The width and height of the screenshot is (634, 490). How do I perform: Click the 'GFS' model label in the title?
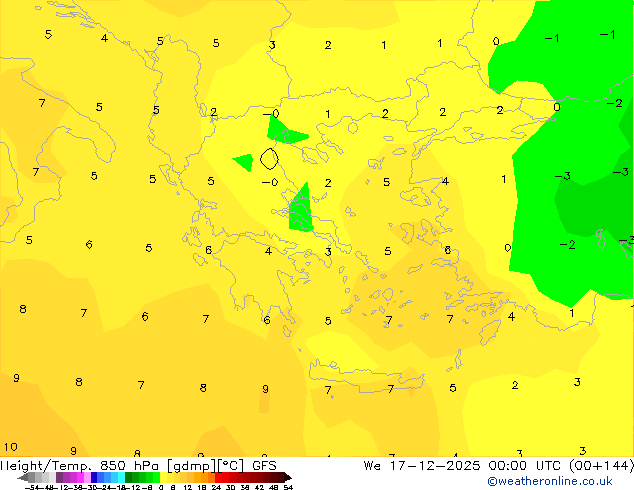click(x=264, y=465)
